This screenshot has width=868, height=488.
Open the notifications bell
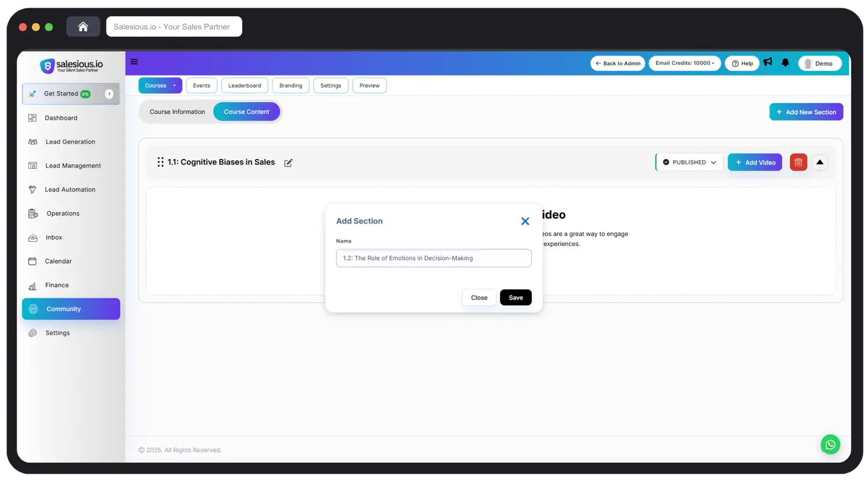point(785,62)
